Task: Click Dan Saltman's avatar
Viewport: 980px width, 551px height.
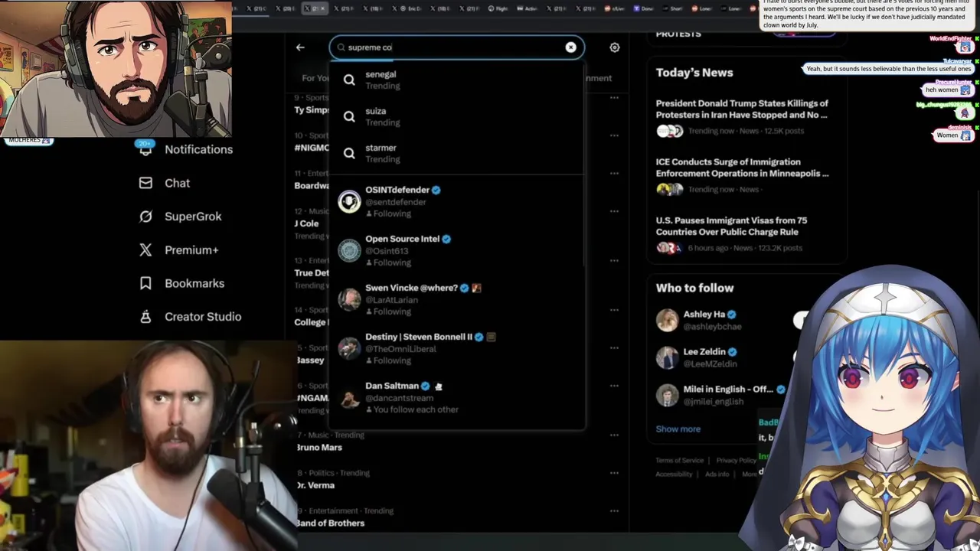Action: 349,397
